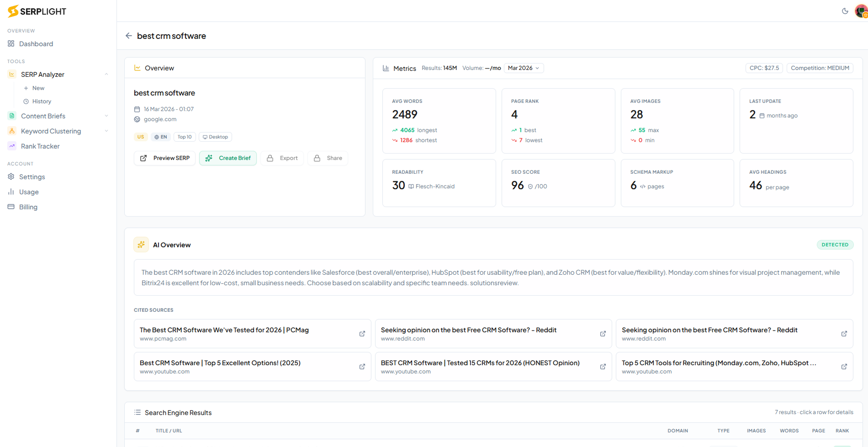This screenshot has height=447, width=868.
Task: Click the Keyword Clustering icon
Action: click(12, 131)
